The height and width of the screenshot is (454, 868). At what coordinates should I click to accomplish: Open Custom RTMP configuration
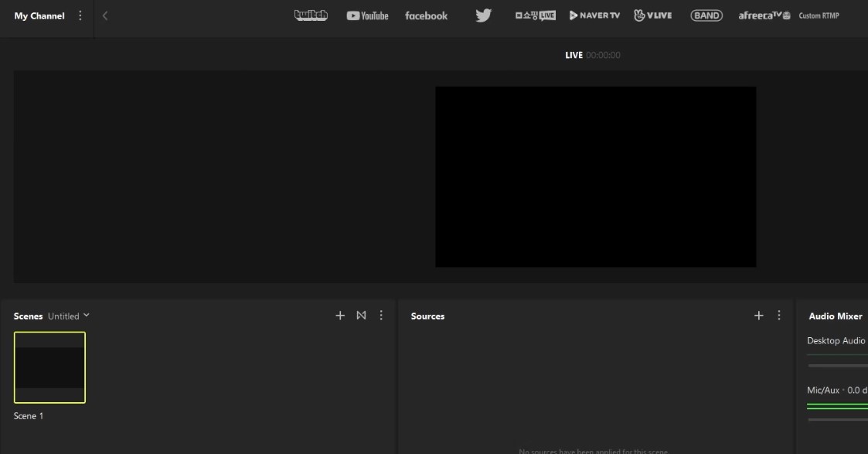point(819,15)
